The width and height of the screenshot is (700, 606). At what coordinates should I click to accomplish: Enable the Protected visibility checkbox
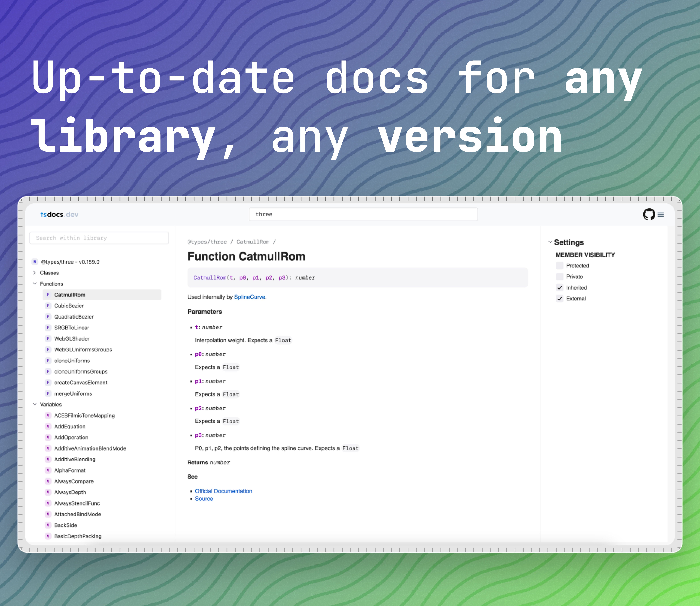pyautogui.click(x=560, y=266)
